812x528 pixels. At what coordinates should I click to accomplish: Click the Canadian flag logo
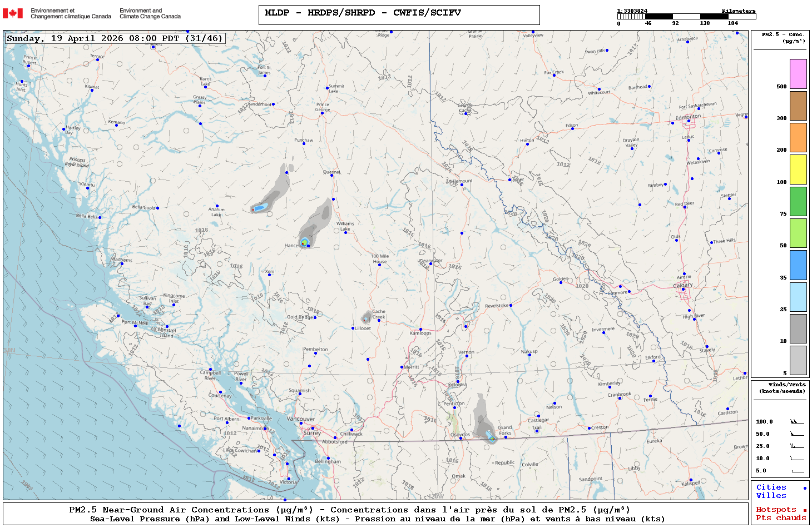(13, 13)
